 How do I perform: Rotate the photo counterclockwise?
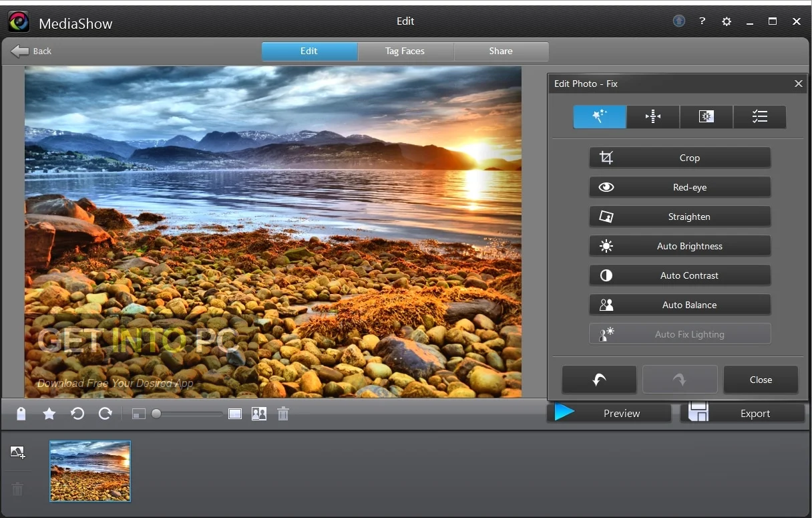coord(77,413)
